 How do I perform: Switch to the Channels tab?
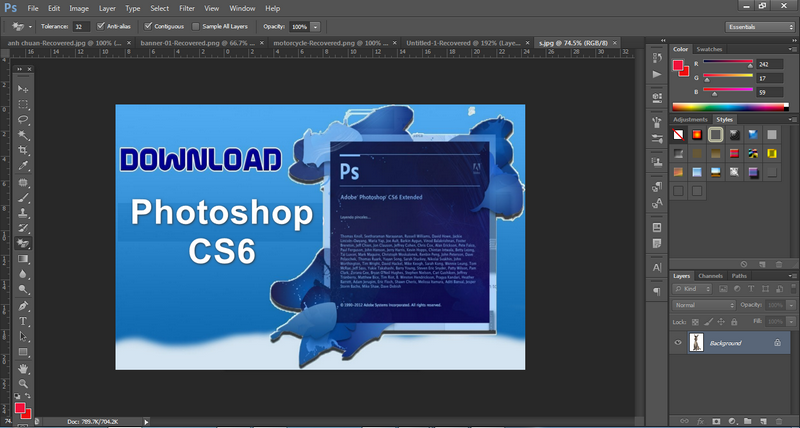point(710,276)
